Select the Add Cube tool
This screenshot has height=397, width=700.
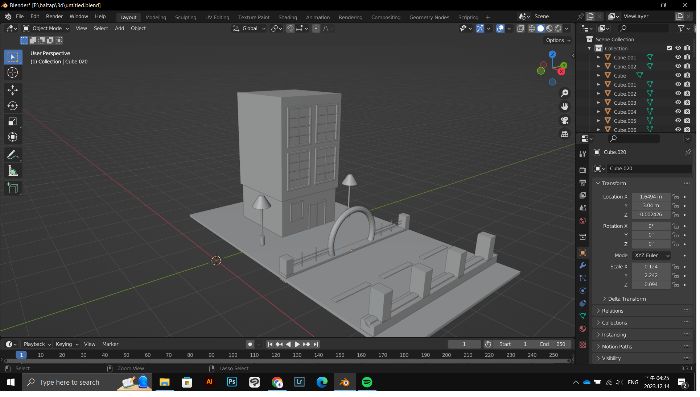pos(13,188)
